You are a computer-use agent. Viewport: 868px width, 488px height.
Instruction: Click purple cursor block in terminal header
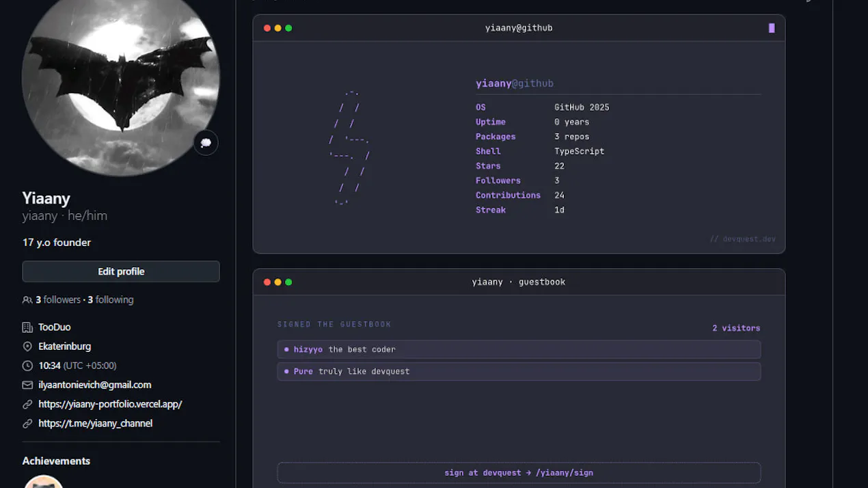pyautogui.click(x=772, y=28)
